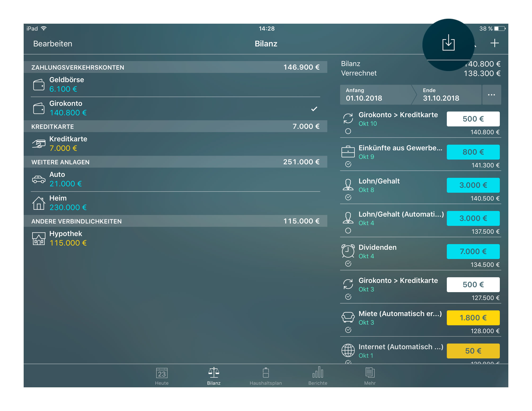Viewport: 532px width, 411px height.
Task: Toggle cleared status for Miete transaction
Action: pyautogui.click(x=348, y=330)
